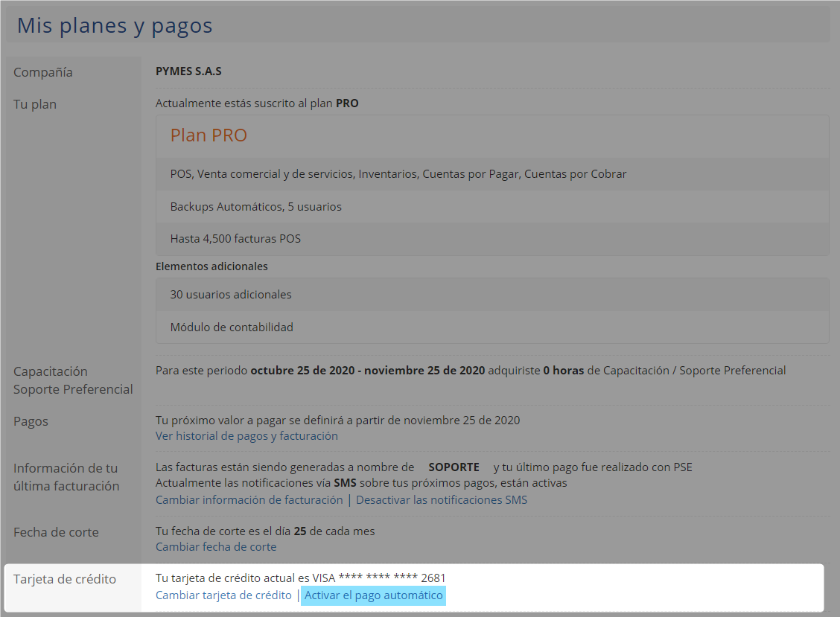Select the Backups Automáticos, 5 usuarios row
Screen dimensions: 840x617
click(255, 207)
